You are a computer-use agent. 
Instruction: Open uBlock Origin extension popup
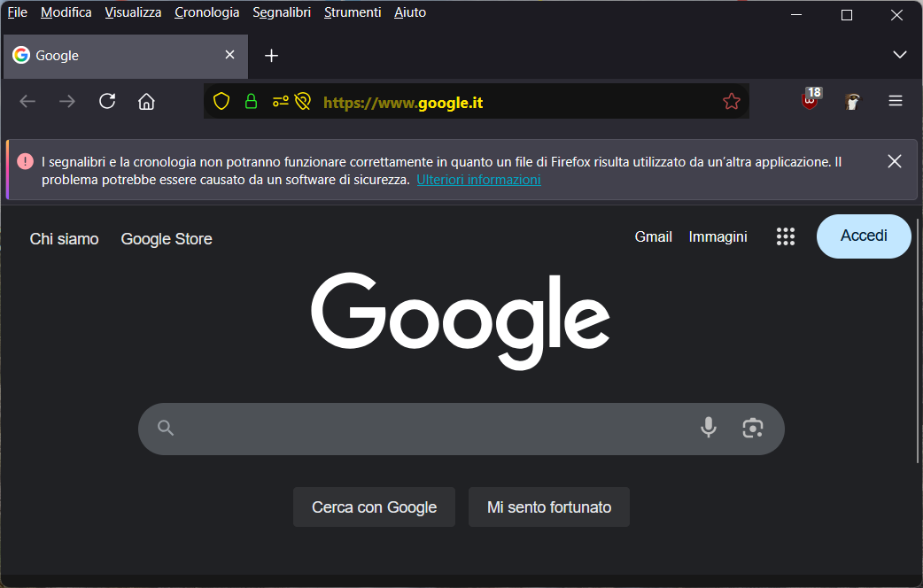tap(811, 99)
